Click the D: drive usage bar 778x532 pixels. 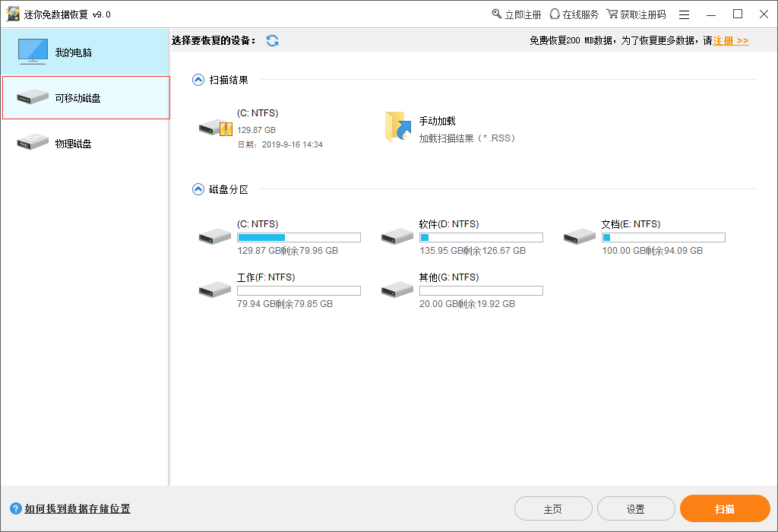coord(481,237)
